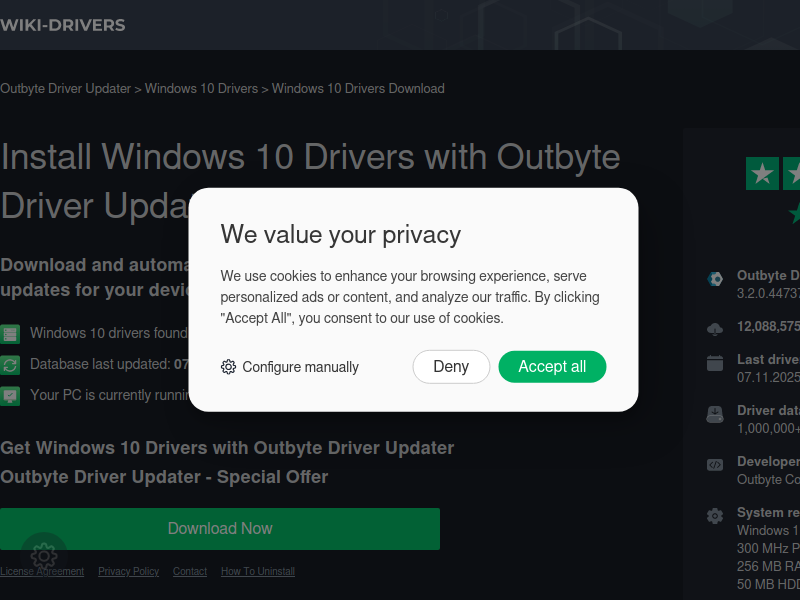Open the WIKI-DRIVERS site logo

pos(63,25)
